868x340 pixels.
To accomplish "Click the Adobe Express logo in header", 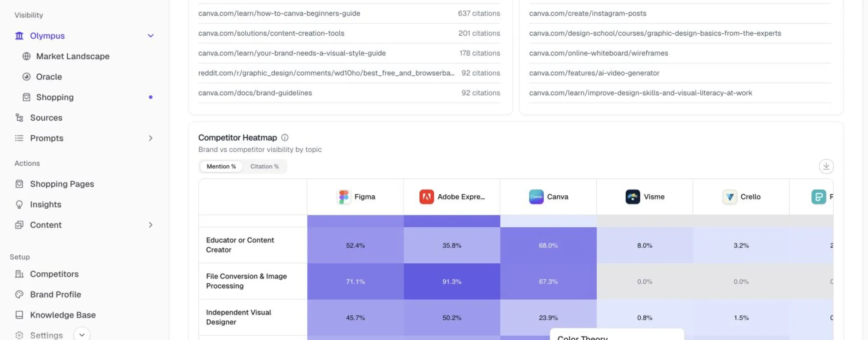I will pyautogui.click(x=427, y=196).
